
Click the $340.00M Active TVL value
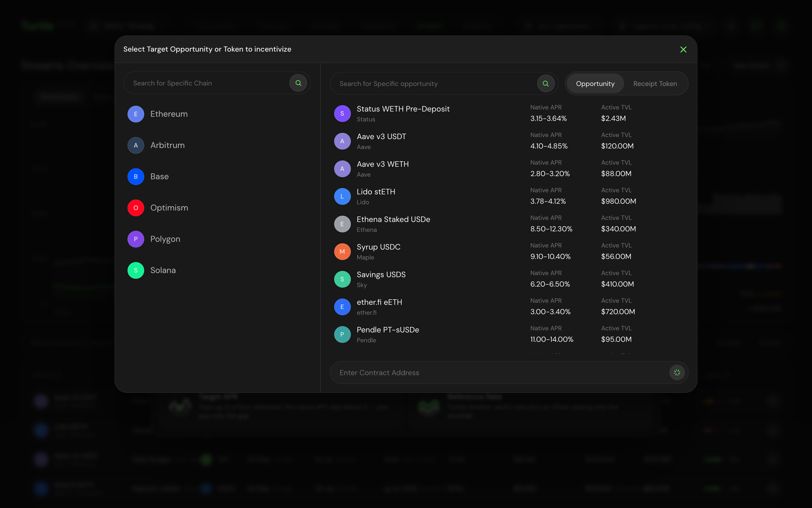point(618,229)
